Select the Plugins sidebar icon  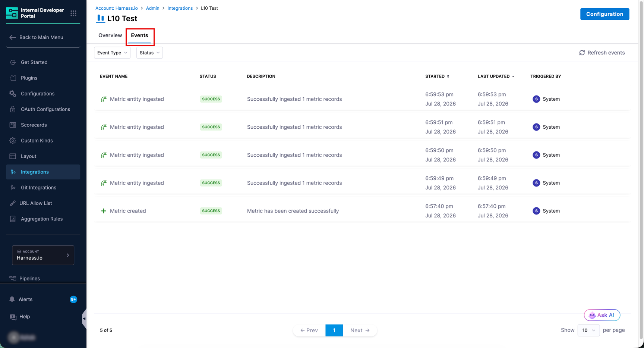(13, 78)
